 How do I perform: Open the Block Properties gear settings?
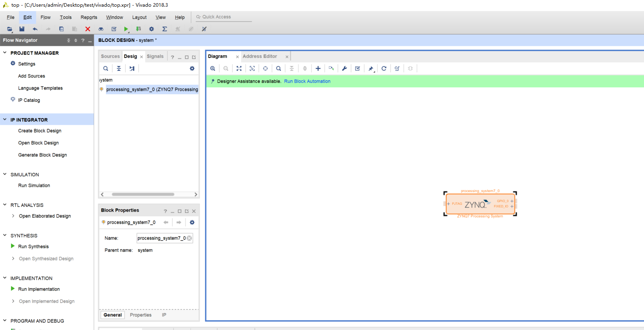click(192, 222)
